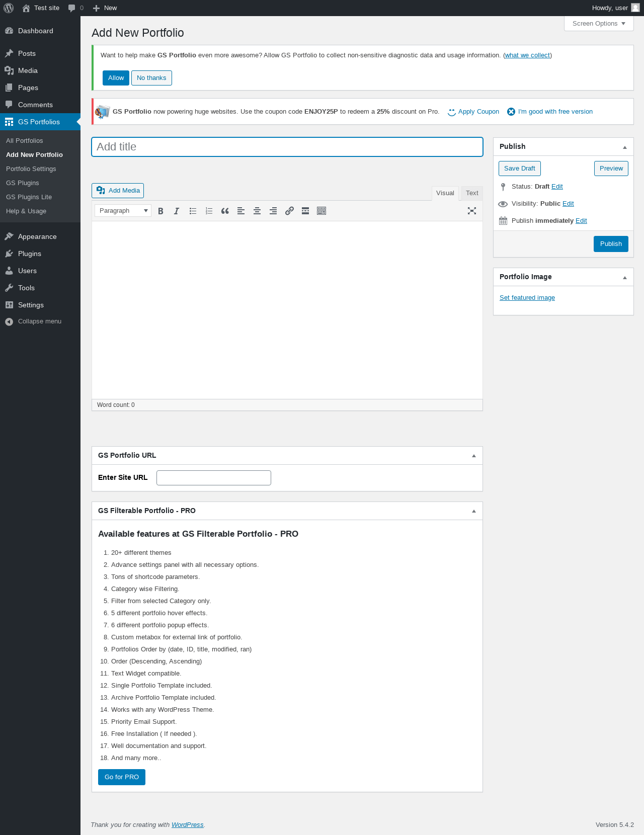This screenshot has height=835, width=644.
Task: Align text left
Action: [241, 211]
